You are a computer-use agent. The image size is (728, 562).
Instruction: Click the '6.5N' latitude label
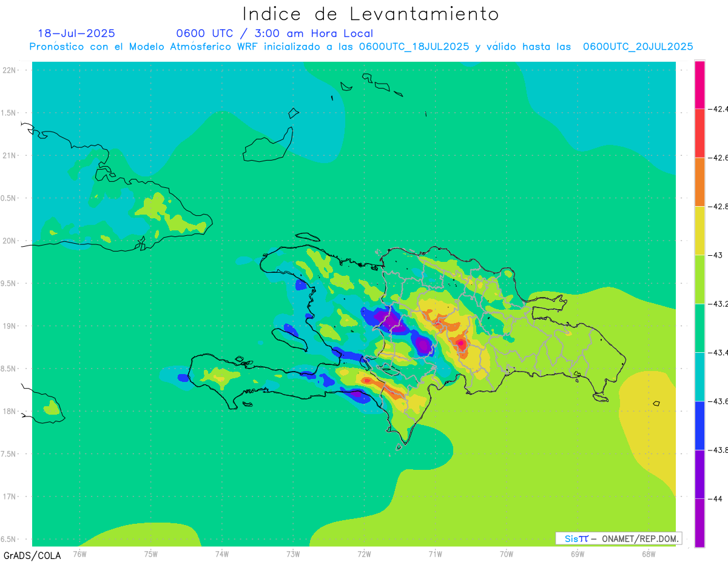(9, 539)
